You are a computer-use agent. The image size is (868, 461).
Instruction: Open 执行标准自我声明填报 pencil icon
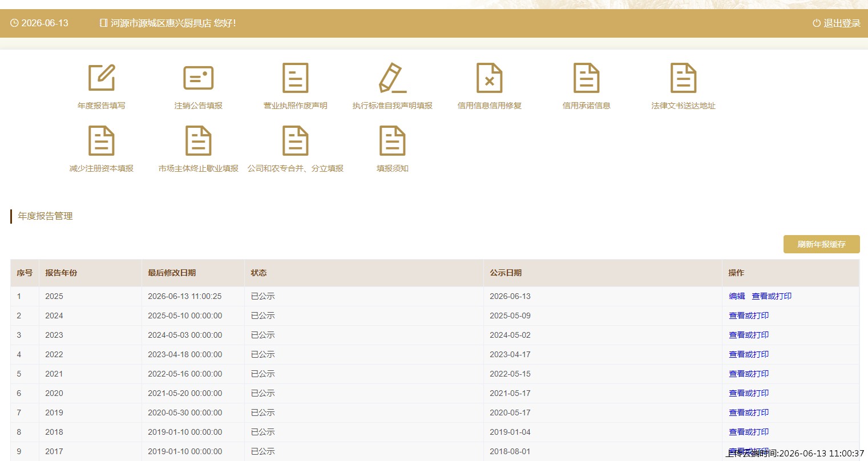click(x=393, y=78)
